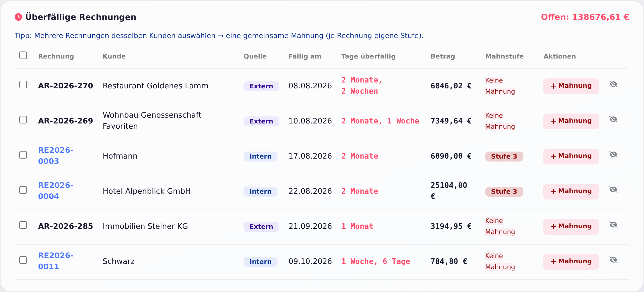Click the Betrag column header
The height and width of the screenshot is (292, 644).
pos(443,56)
